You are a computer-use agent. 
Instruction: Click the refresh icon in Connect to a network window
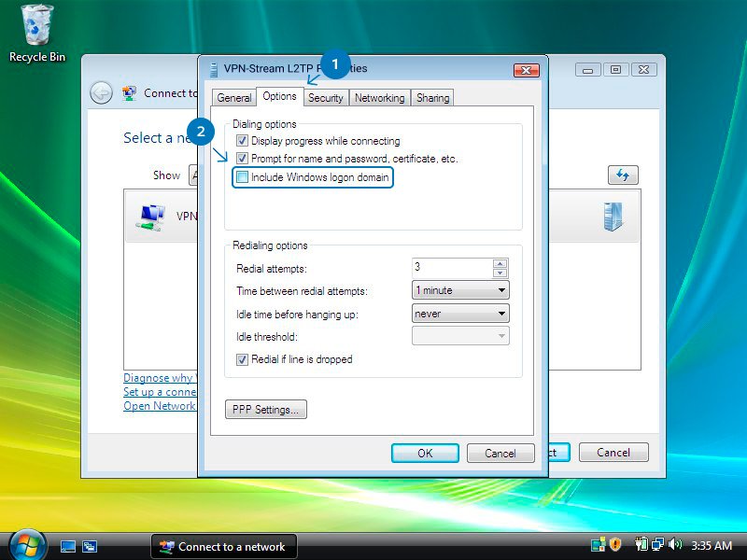(623, 175)
